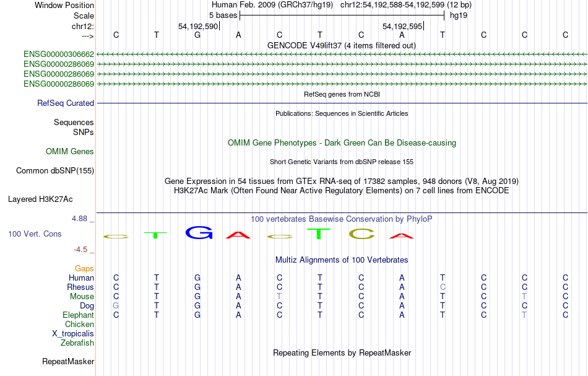The width and height of the screenshot is (588, 376).
Task: Click the RefSeq genes from NCBI title
Action: pos(342,95)
